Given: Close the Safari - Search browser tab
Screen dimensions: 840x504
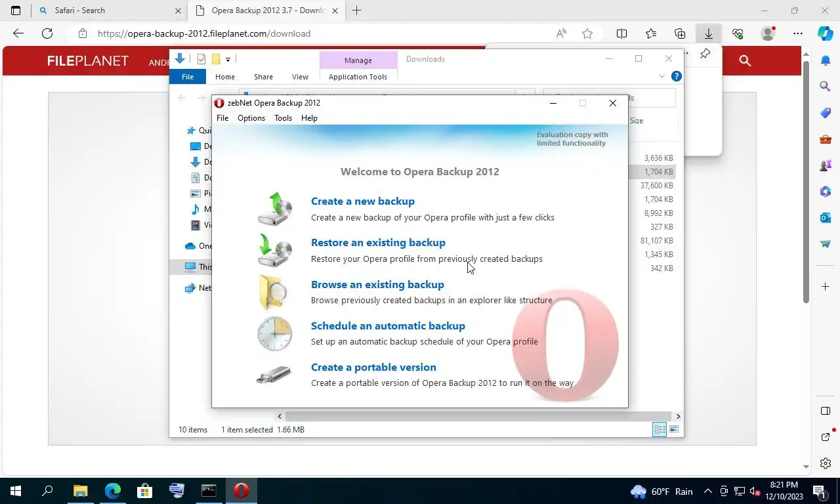Looking at the screenshot, I should click(178, 10).
